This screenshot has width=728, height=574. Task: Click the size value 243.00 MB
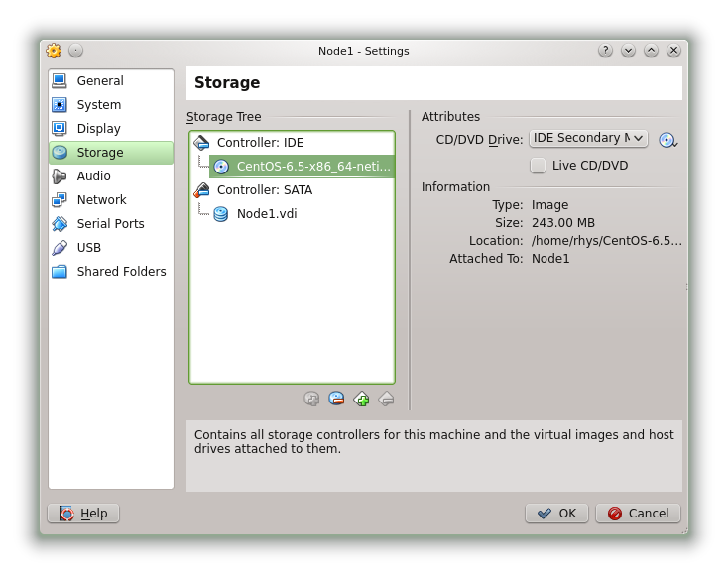coord(563,223)
